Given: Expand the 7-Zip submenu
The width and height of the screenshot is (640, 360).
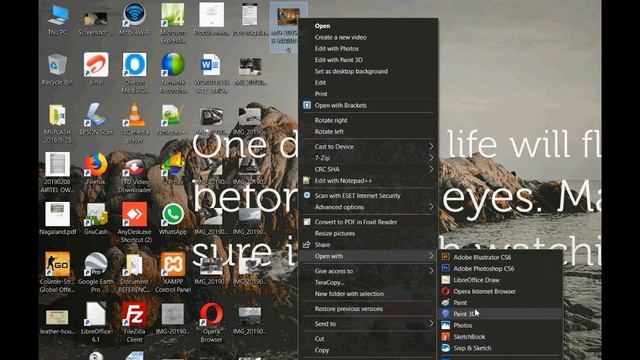Looking at the screenshot, I should pyautogui.click(x=369, y=158).
